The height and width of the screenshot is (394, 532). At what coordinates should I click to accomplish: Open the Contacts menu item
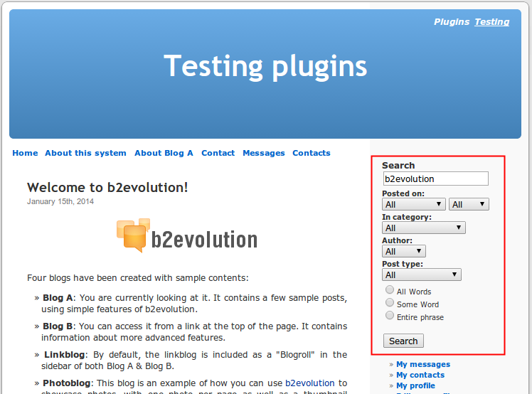tap(312, 153)
